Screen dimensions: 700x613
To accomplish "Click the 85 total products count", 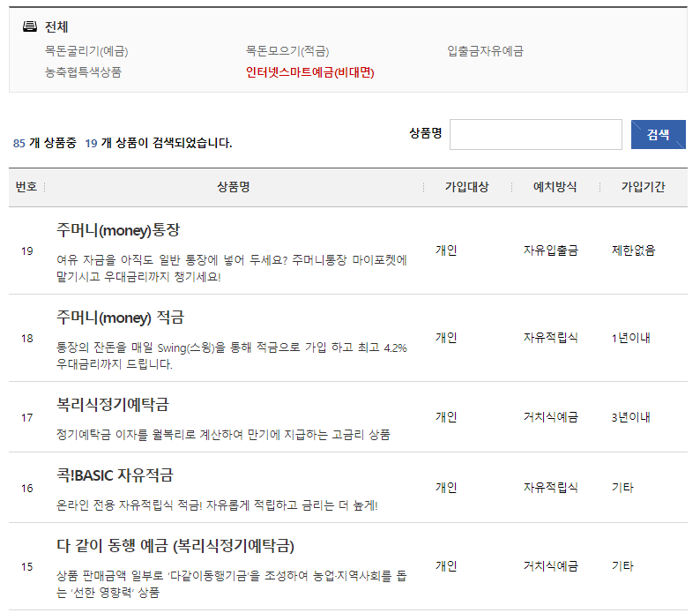I will pos(19,144).
